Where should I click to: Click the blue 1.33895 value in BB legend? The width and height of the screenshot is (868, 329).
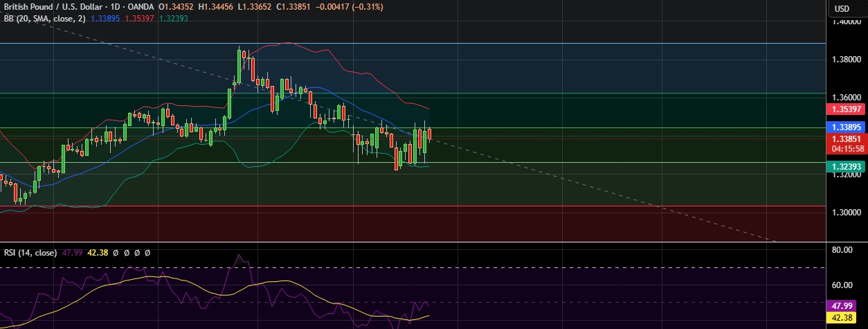[x=105, y=19]
